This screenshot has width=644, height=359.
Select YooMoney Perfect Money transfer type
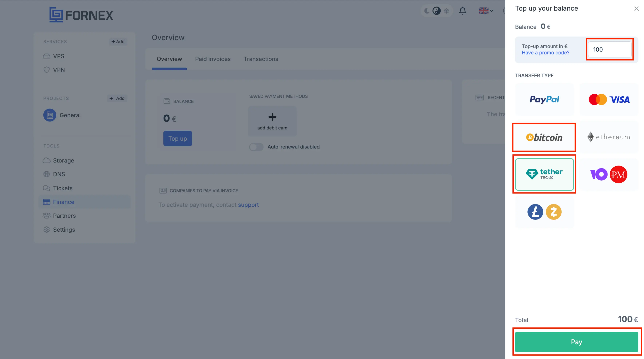coord(609,174)
